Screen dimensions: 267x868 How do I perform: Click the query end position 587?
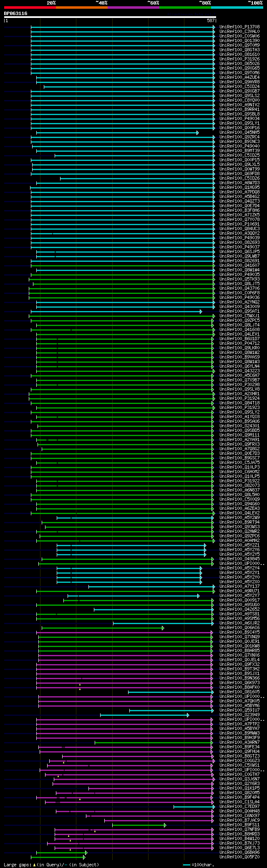[x=211, y=20]
